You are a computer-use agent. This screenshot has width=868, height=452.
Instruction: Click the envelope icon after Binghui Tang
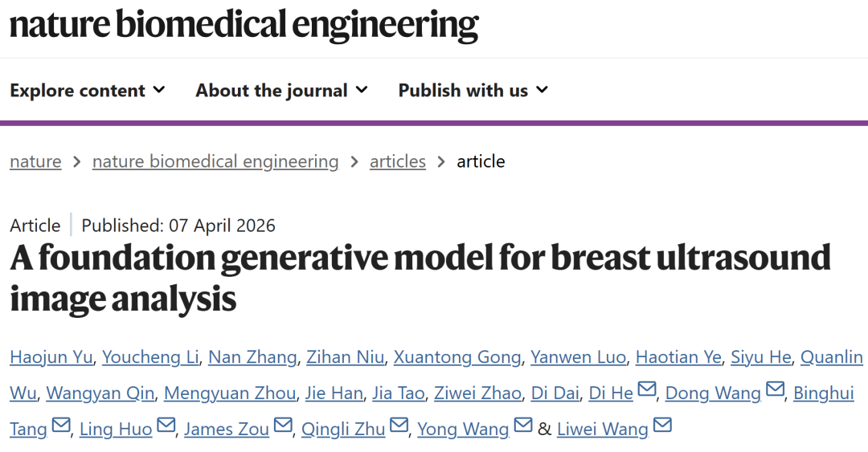click(61, 426)
